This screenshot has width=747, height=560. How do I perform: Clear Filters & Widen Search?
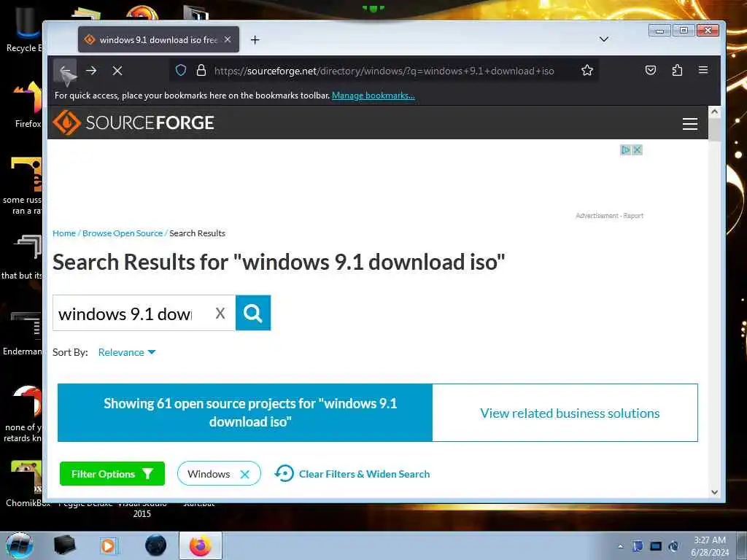pyautogui.click(x=352, y=474)
